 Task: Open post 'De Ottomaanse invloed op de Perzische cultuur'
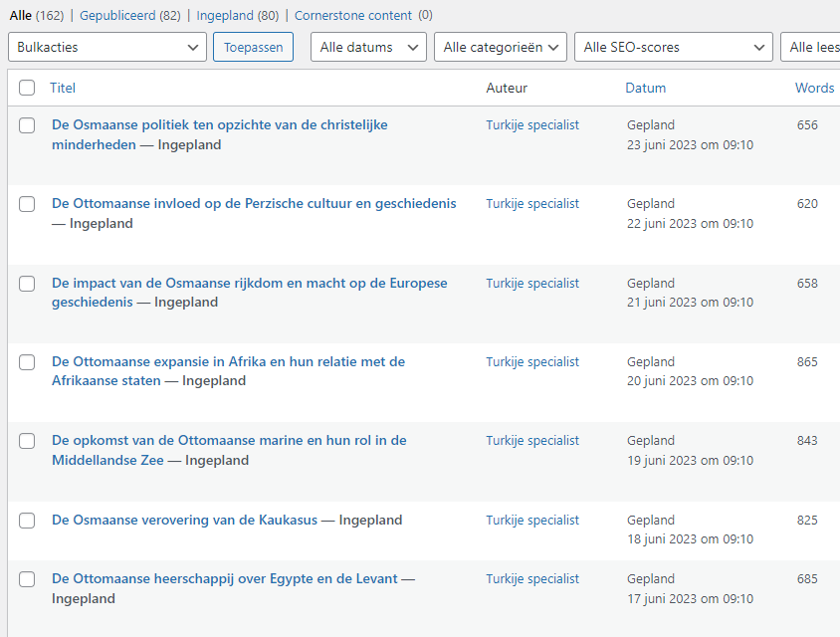tap(254, 204)
